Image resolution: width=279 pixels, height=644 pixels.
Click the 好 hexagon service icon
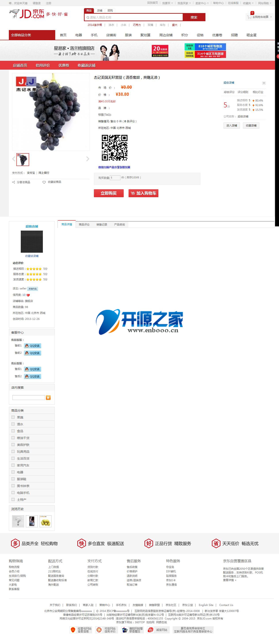click(149, 543)
